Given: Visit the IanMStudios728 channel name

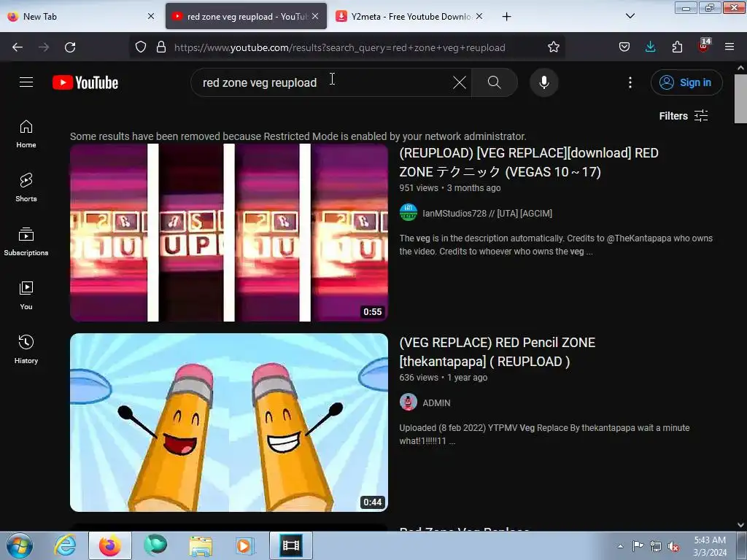Looking at the screenshot, I should [x=487, y=214].
